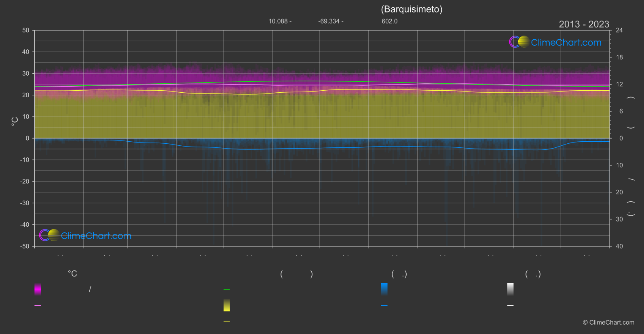The image size is (644, 334).
Task: Click the ClimeChart logo icon at bottom left
Action: (x=49, y=235)
